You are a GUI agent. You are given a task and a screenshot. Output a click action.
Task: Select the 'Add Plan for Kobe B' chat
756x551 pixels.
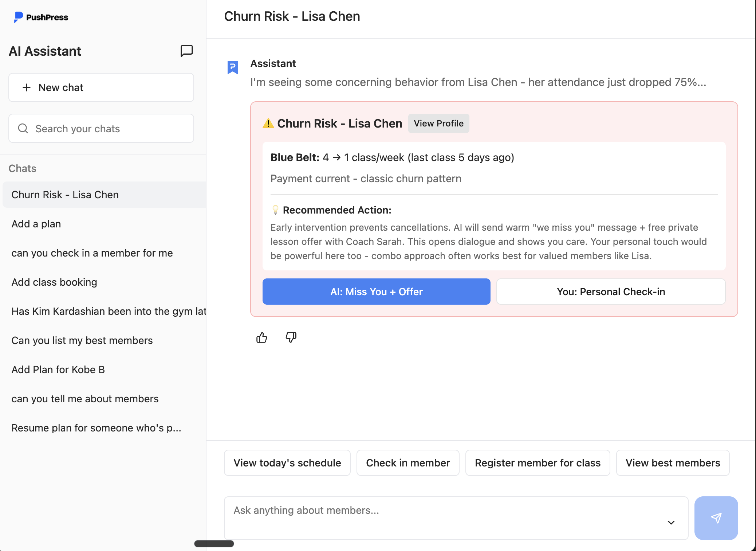(x=58, y=370)
